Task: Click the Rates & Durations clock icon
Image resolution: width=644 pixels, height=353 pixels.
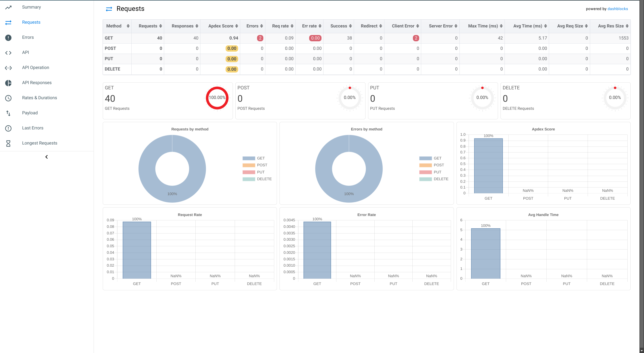Action: [8, 98]
